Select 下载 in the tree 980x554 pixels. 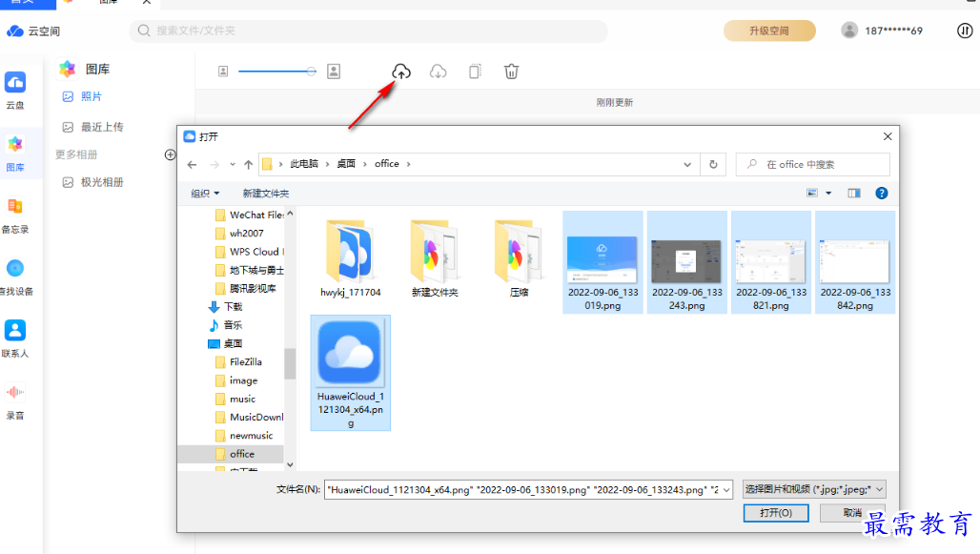click(226, 306)
